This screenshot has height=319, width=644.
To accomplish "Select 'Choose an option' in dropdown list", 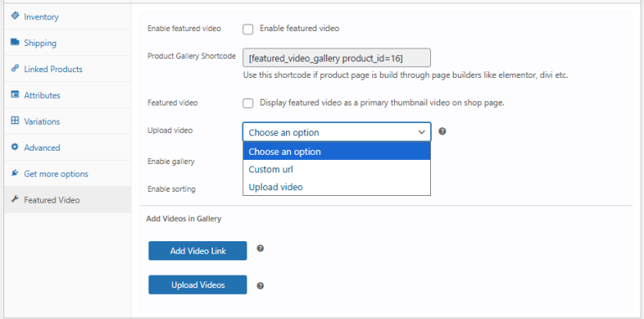I will pos(337,152).
